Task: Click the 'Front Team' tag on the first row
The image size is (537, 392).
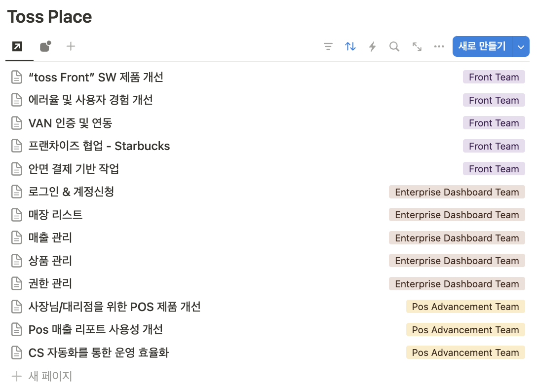Action: point(494,77)
